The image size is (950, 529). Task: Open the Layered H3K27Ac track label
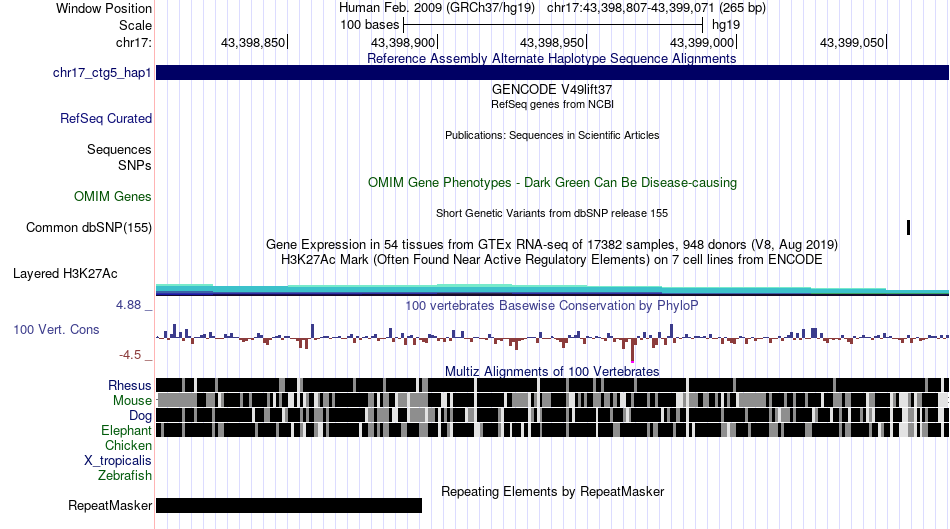coord(65,273)
